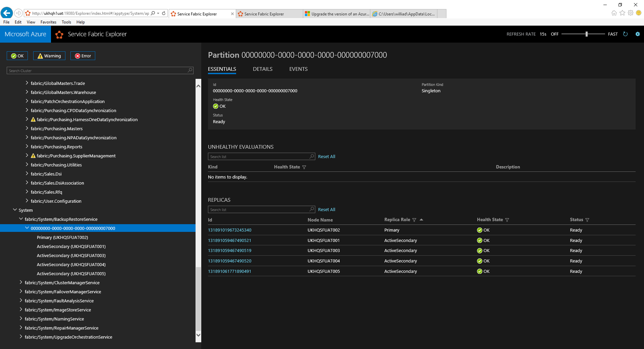
Task: Toggle the Warning health filter
Action: [49, 56]
